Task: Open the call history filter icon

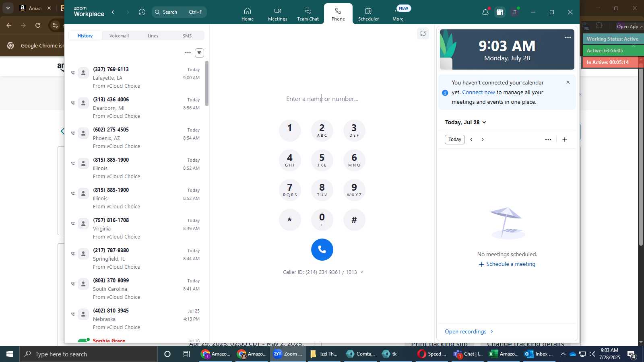Action: [x=199, y=53]
